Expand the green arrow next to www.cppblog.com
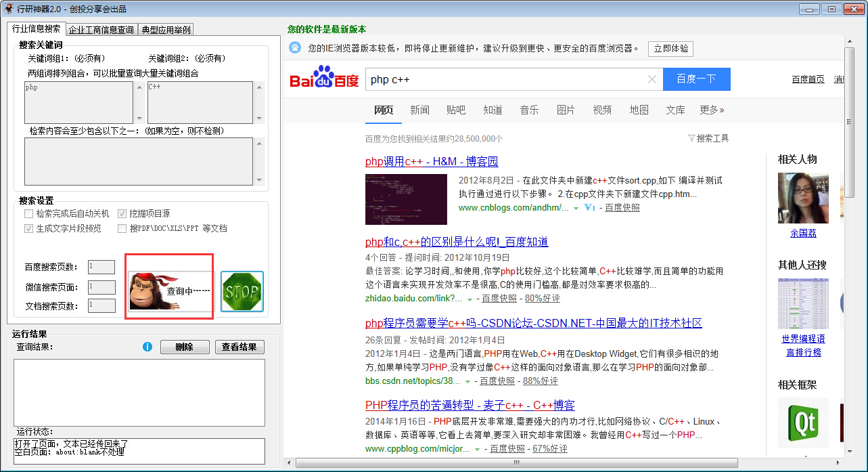868x472 pixels. [x=477, y=450]
